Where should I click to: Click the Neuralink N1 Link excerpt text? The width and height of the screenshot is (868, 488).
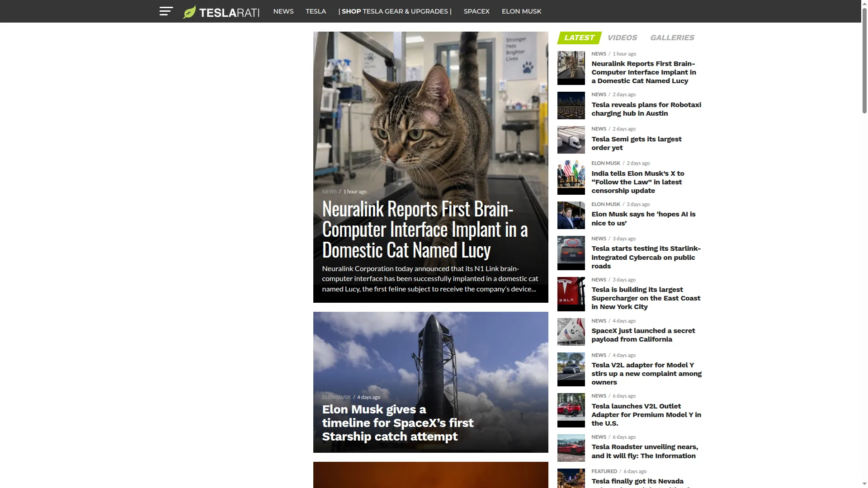coord(430,279)
